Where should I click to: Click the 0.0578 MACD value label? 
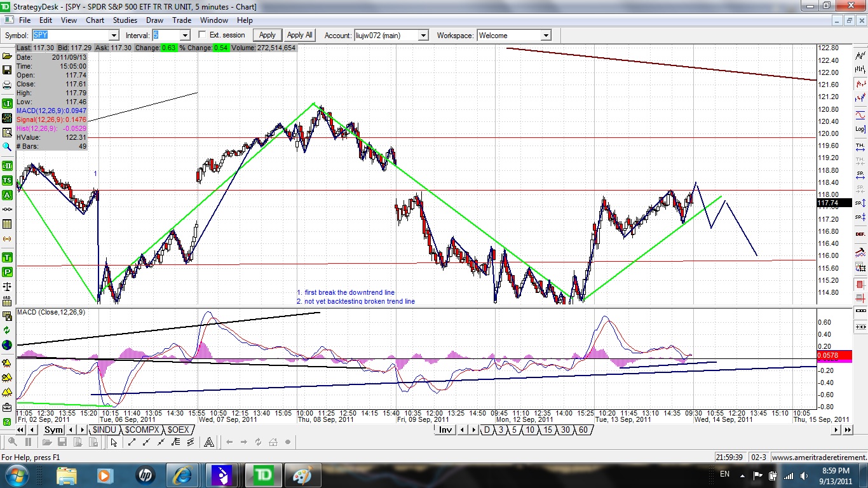tap(833, 356)
